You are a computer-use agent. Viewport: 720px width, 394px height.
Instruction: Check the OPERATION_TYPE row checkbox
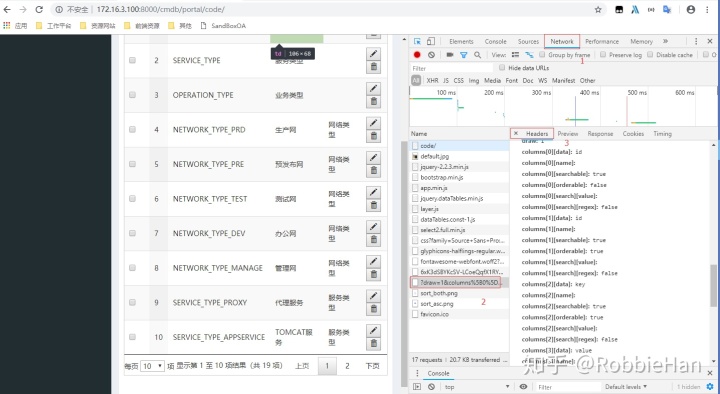[132, 95]
